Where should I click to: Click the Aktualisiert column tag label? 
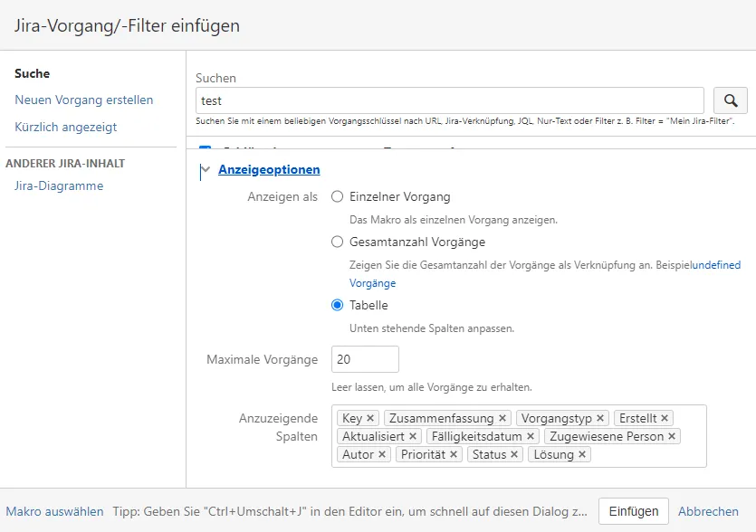373,437
